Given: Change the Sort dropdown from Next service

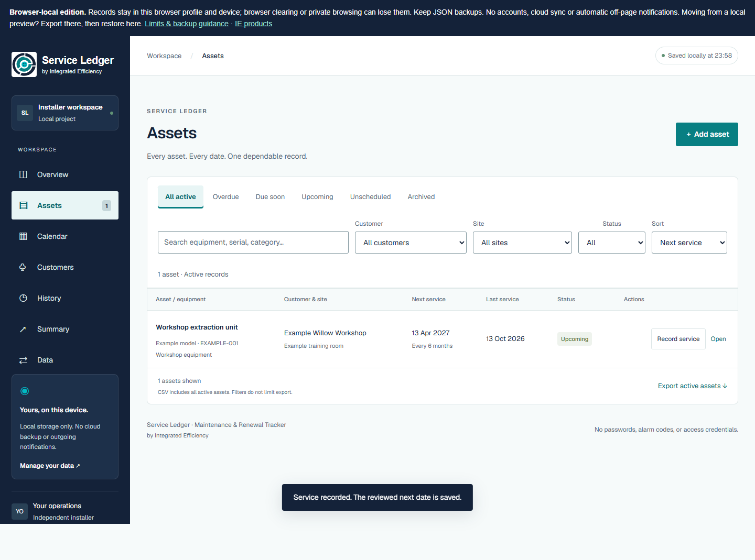Looking at the screenshot, I should pyautogui.click(x=689, y=243).
